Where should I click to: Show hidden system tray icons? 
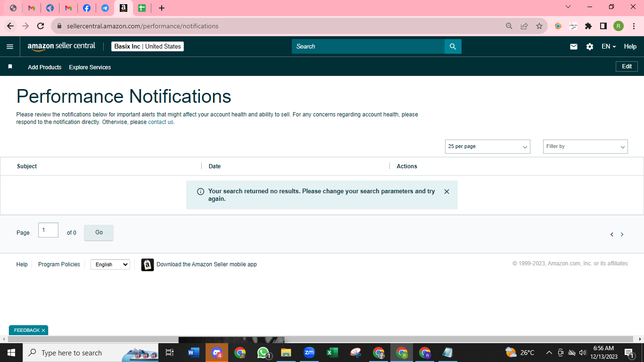pyautogui.click(x=549, y=353)
